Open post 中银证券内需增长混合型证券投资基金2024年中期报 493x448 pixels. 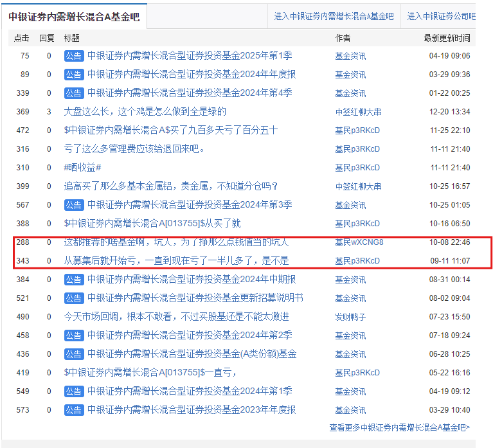(x=192, y=279)
